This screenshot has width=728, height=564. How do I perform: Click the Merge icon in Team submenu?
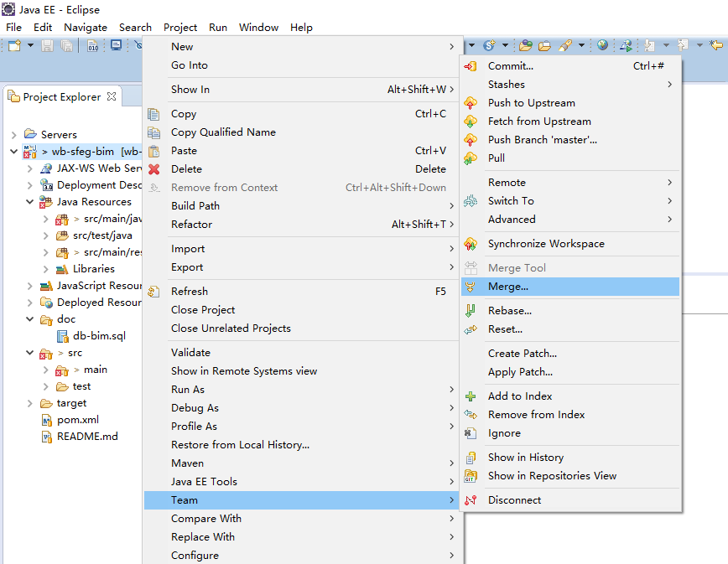[x=471, y=287]
